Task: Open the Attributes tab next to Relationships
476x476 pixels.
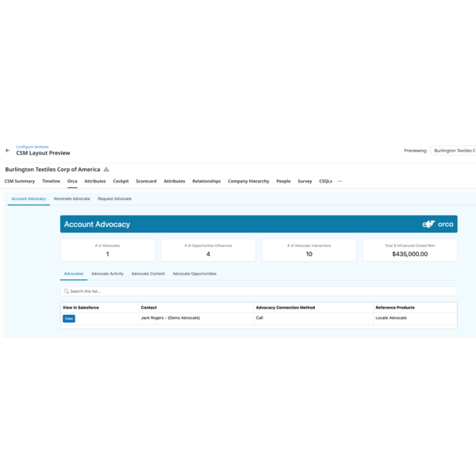Action: click(x=175, y=181)
